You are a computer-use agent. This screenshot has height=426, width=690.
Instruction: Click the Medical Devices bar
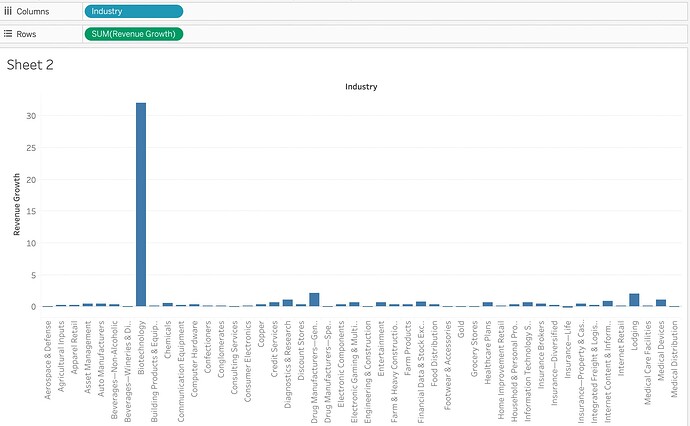(x=661, y=303)
